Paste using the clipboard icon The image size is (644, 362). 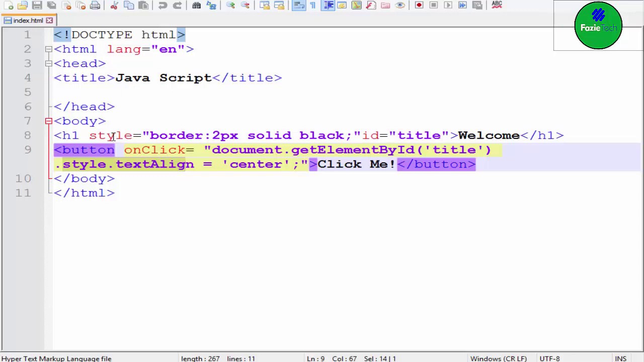(143, 5)
